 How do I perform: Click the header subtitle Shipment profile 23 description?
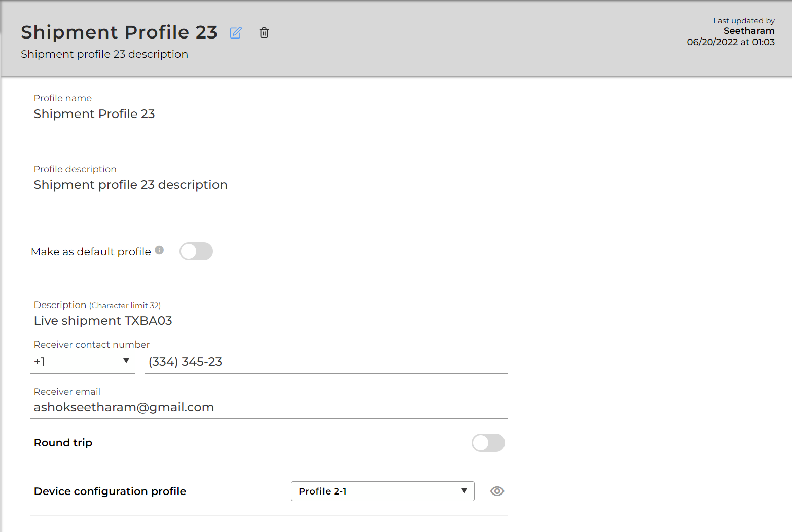point(104,54)
